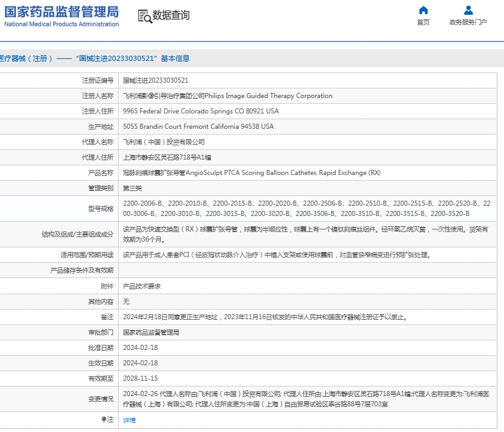This screenshot has width=504, height=432.
Task: Click agent address 上海市静安区灵石路718号A1幢
Action: coord(167,158)
